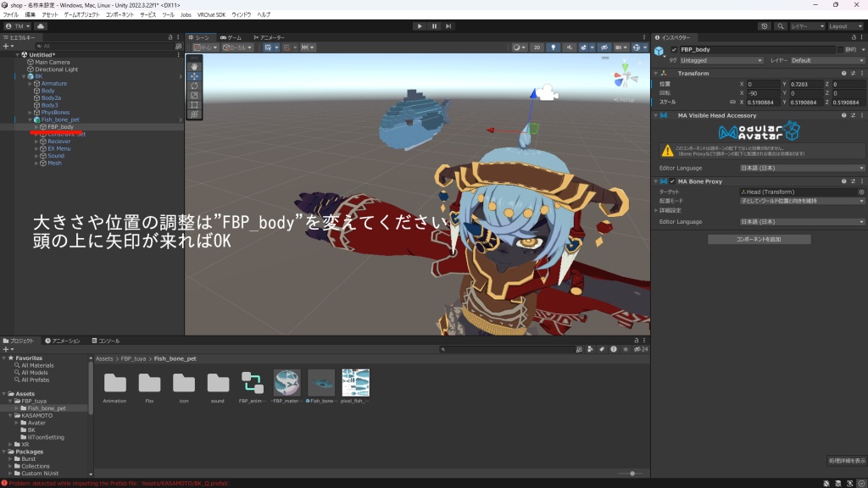Open Transform component more-options menu

862,73
